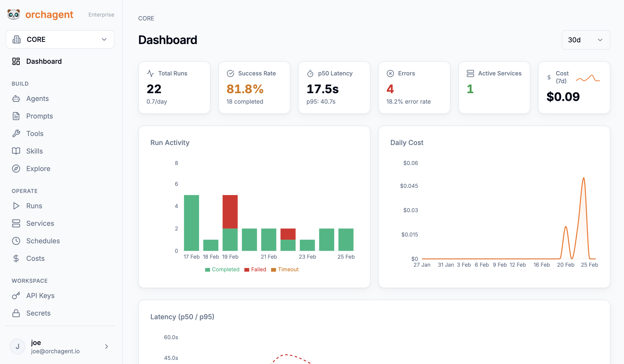Image resolution: width=624 pixels, height=364 pixels.
Task: Toggle the Completed series in chart legend
Action: (222, 269)
